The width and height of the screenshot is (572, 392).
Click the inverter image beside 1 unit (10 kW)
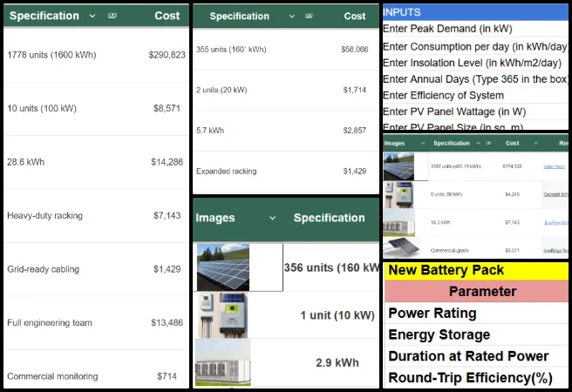point(223,315)
